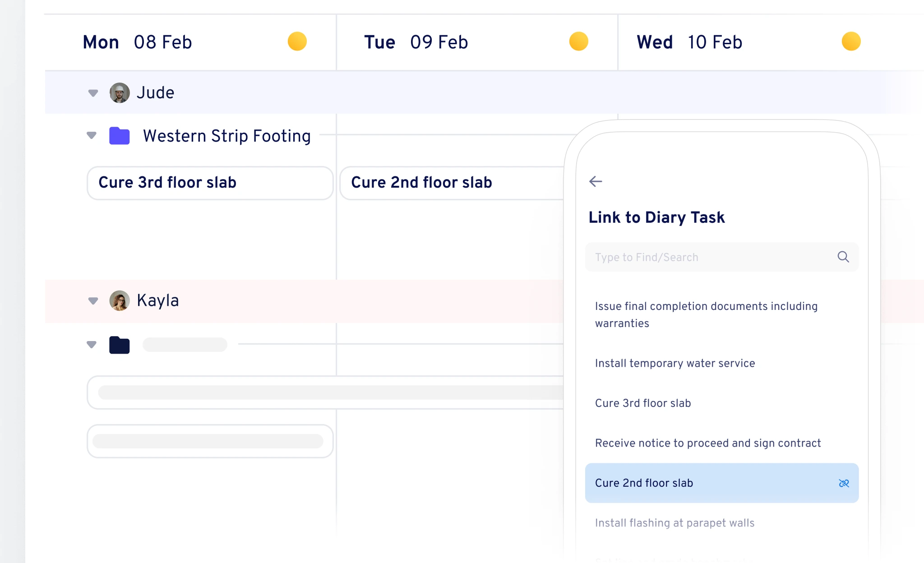Click the Kayla name label
924x563 pixels.
(x=158, y=300)
